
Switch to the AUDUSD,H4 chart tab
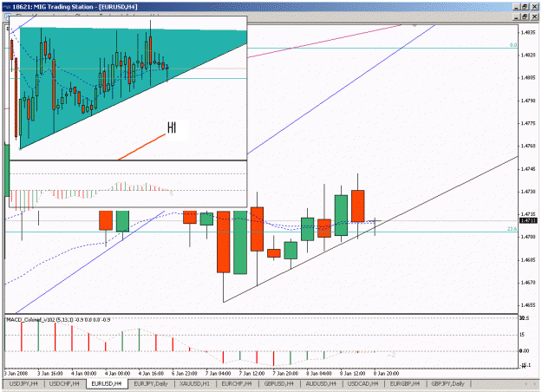[321, 383]
